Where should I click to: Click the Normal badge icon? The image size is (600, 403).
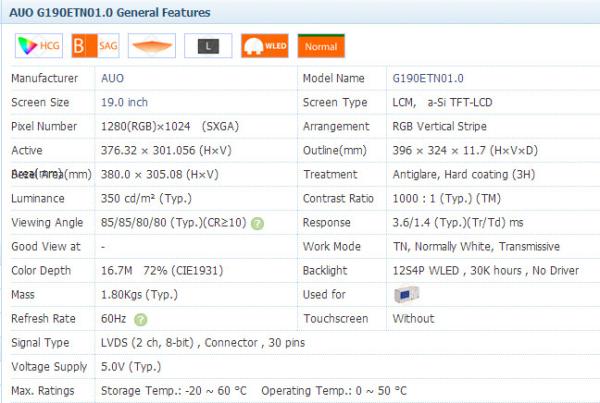321,46
